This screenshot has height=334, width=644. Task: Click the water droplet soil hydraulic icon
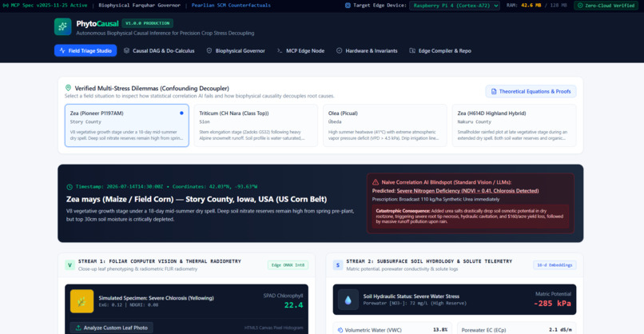pos(348,300)
